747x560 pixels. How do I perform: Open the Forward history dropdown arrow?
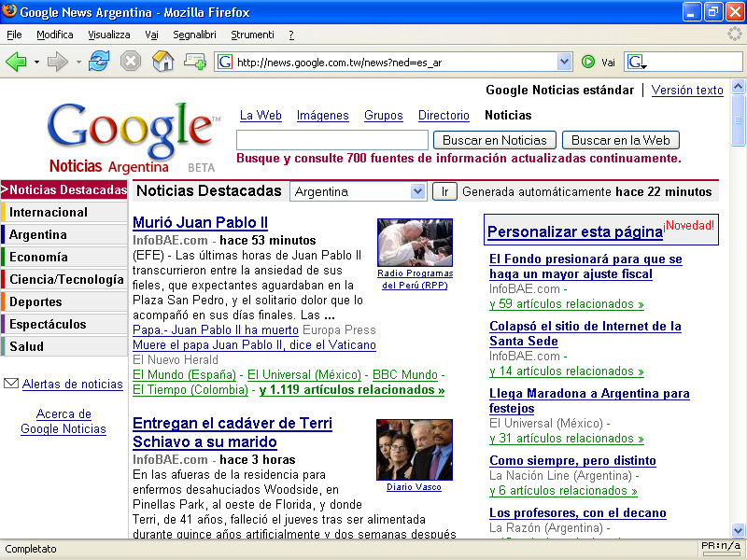(78, 62)
